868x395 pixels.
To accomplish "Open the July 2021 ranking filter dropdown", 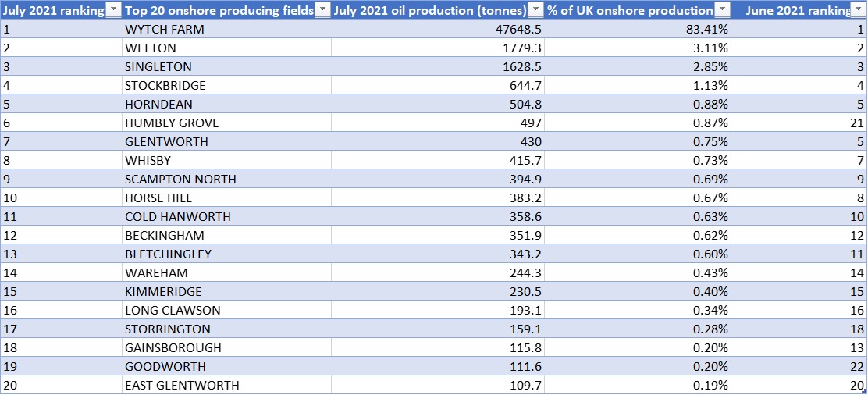I will (x=113, y=10).
